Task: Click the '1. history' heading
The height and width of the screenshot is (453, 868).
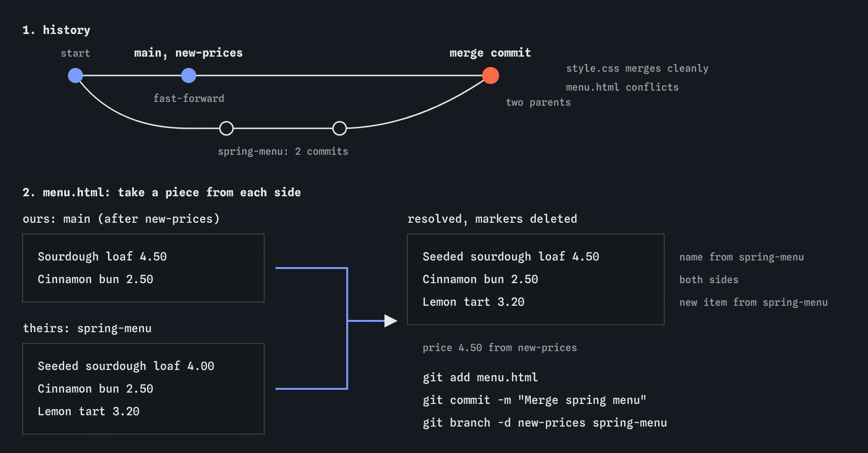Action: (x=57, y=30)
